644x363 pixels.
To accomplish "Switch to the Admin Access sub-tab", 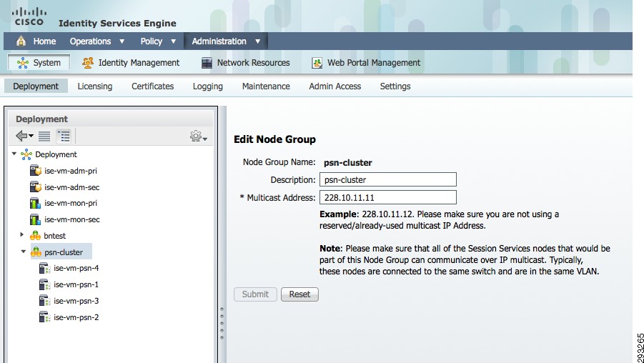I will click(x=335, y=86).
